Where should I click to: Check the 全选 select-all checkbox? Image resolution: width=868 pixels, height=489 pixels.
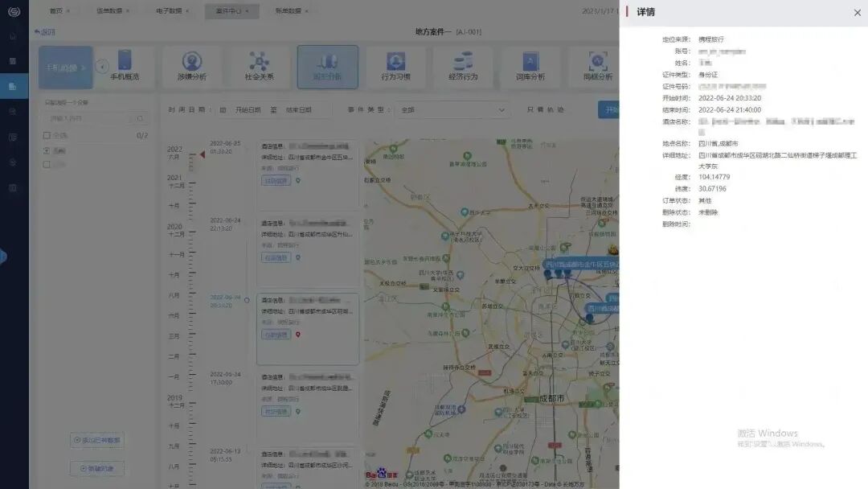45,134
